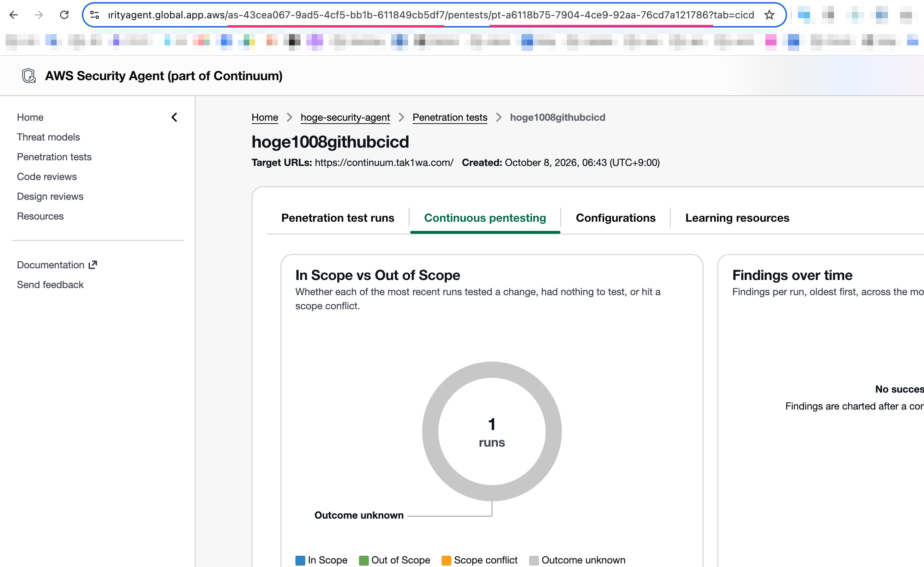Switch to the Configurations tab
924x567 pixels.
click(616, 218)
